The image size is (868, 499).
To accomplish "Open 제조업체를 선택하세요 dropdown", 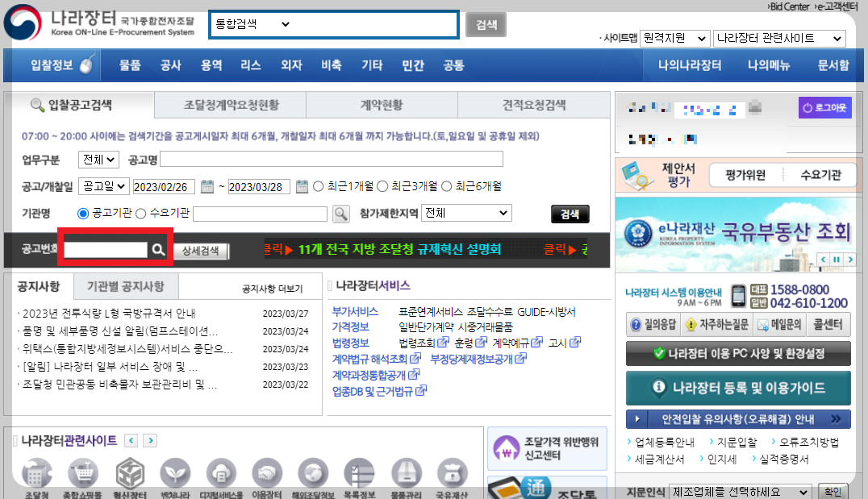I will tap(740, 492).
